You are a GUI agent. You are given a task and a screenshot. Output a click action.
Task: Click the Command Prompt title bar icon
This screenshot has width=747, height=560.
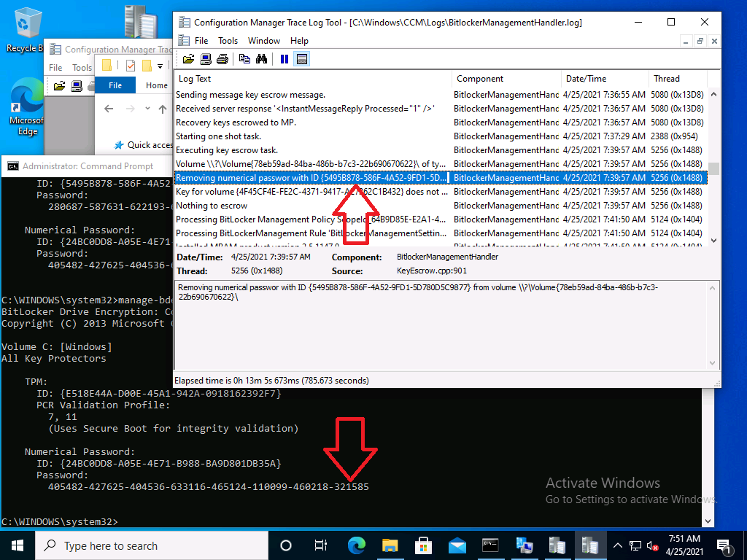pos(13,166)
